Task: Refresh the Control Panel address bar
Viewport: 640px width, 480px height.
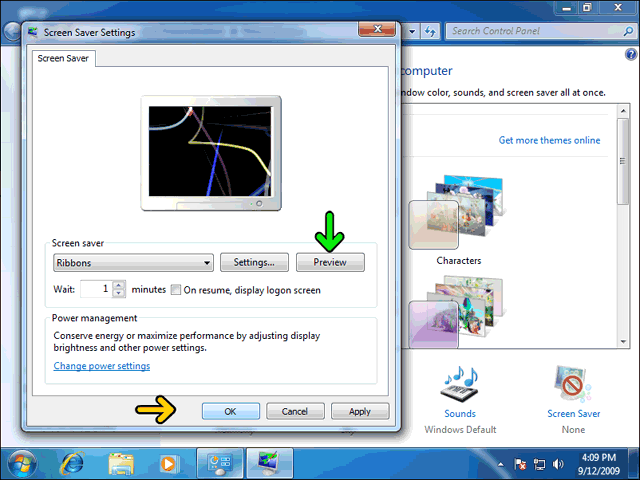Action: point(430,31)
